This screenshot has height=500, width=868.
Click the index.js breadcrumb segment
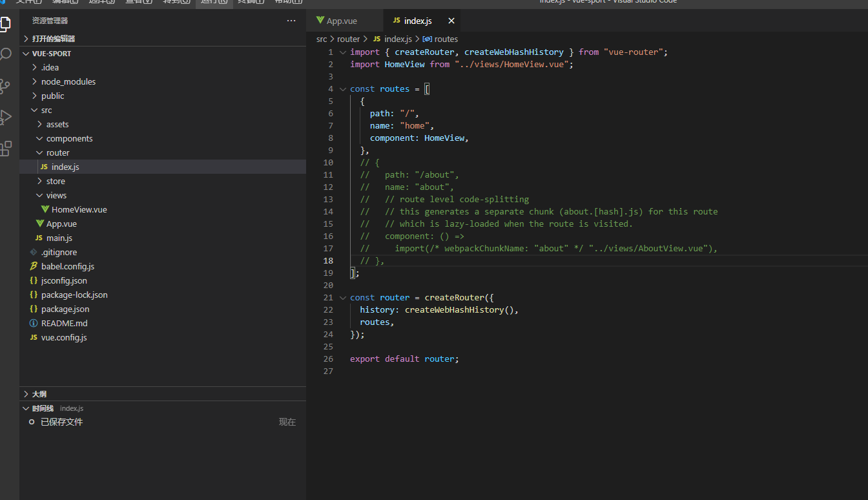click(x=392, y=39)
